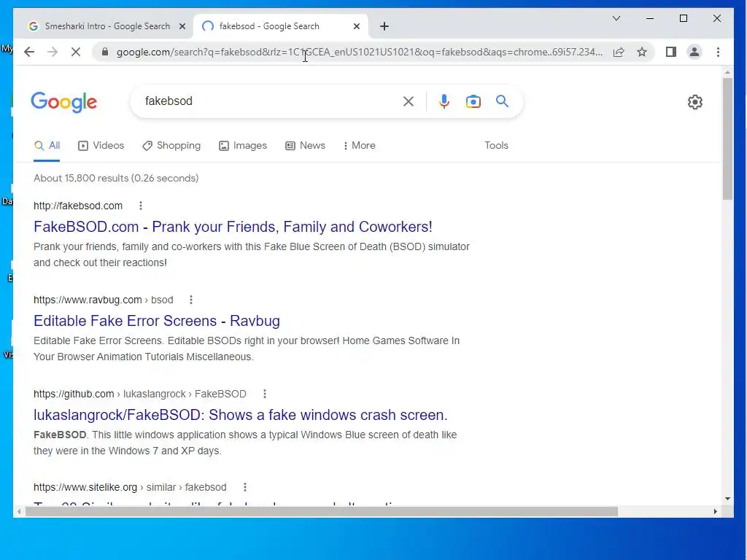This screenshot has height=560, width=747.
Task: Click the http://fakebsod.com URL text
Action: [x=78, y=206]
